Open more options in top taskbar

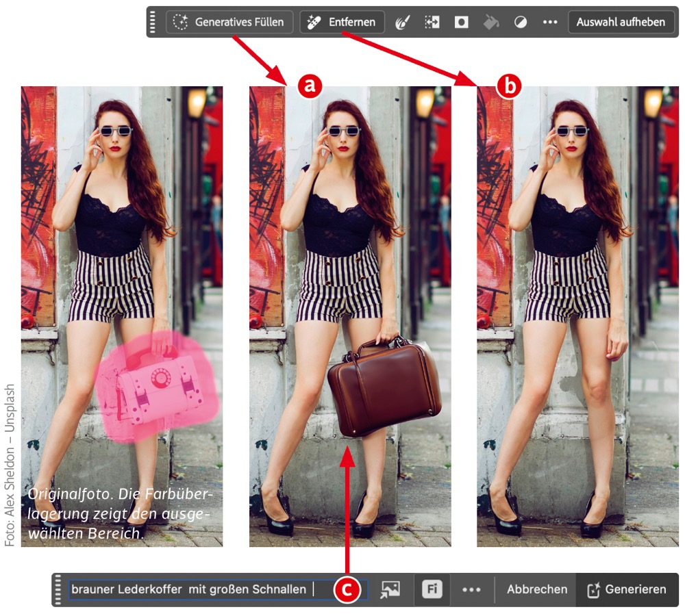(550, 22)
